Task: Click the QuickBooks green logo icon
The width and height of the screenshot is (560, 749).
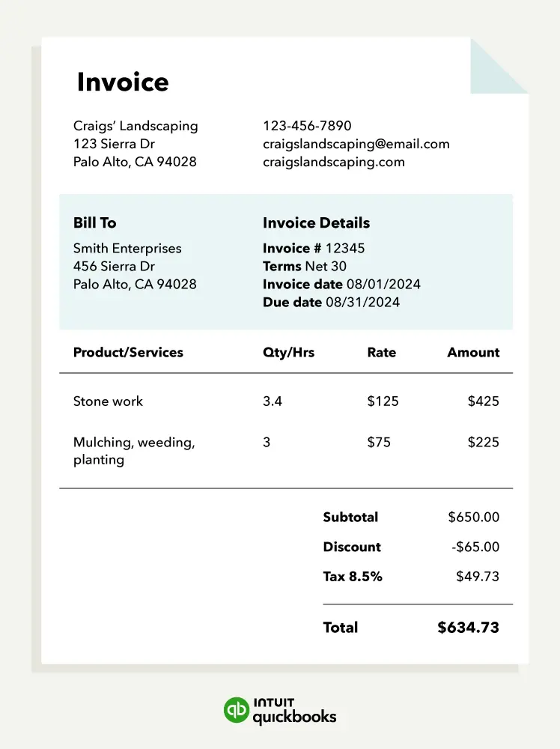Action: (x=237, y=710)
